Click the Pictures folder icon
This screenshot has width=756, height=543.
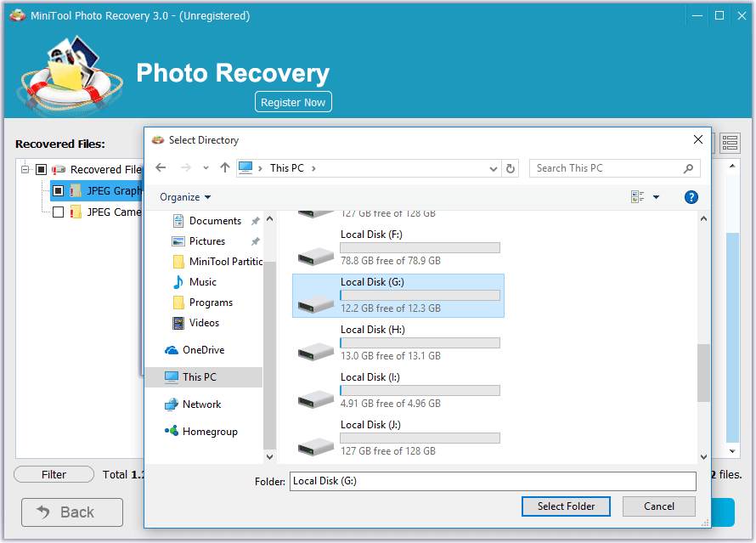click(178, 241)
